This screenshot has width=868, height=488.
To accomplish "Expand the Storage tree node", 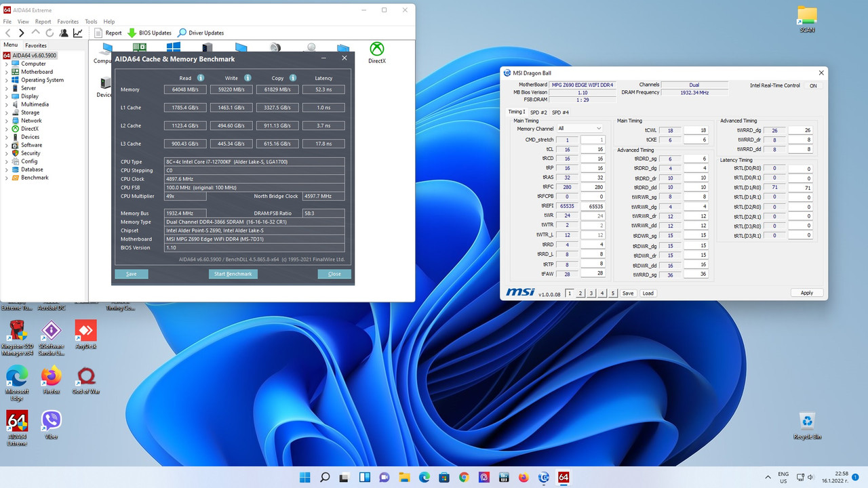I will point(7,113).
